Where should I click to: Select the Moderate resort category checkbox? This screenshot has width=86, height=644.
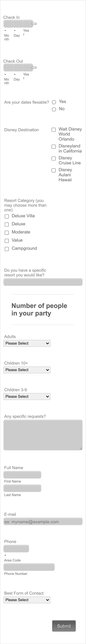pyautogui.click(x=7, y=233)
